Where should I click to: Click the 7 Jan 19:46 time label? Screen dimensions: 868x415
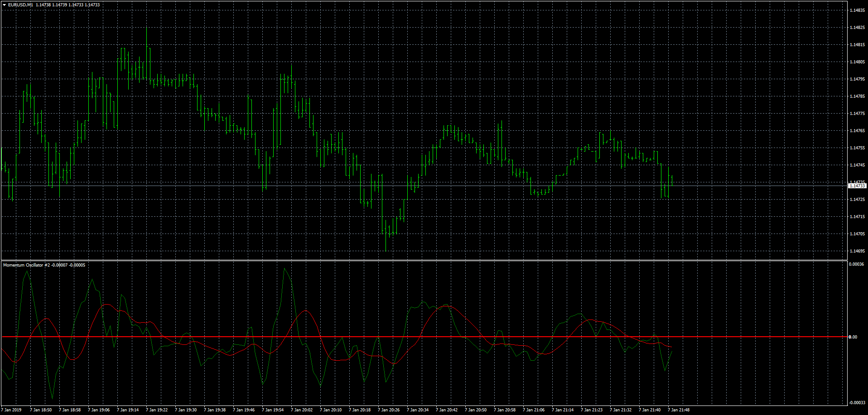(244, 410)
